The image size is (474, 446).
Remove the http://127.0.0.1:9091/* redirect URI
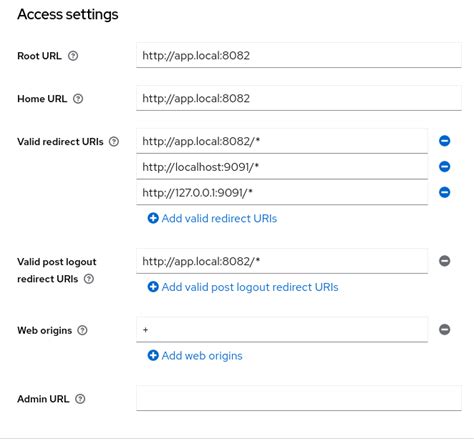tap(444, 192)
